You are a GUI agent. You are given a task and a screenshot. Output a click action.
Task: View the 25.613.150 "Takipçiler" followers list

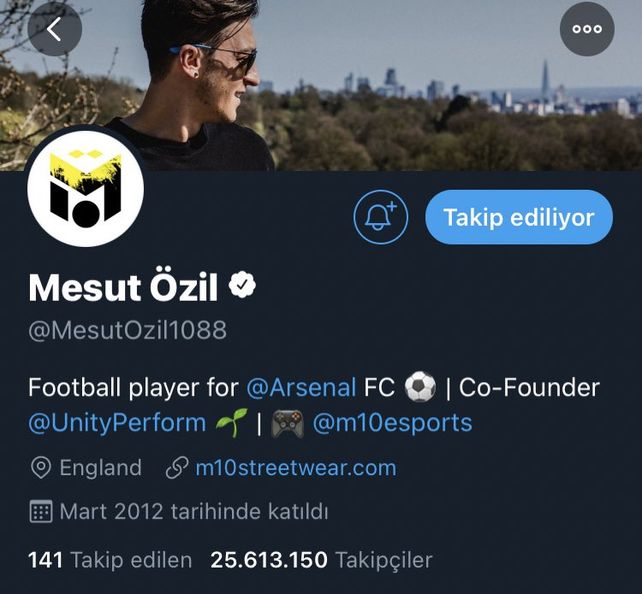point(321,560)
